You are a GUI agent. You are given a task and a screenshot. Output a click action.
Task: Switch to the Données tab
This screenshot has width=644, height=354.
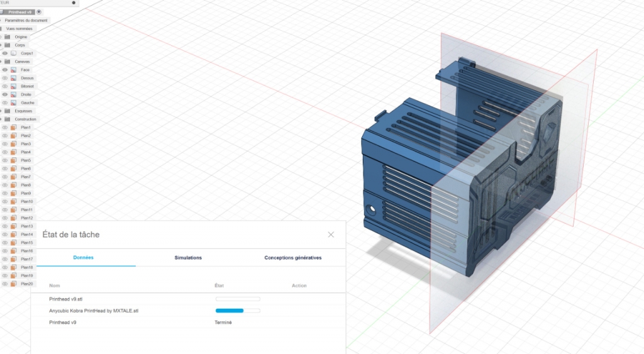click(84, 258)
